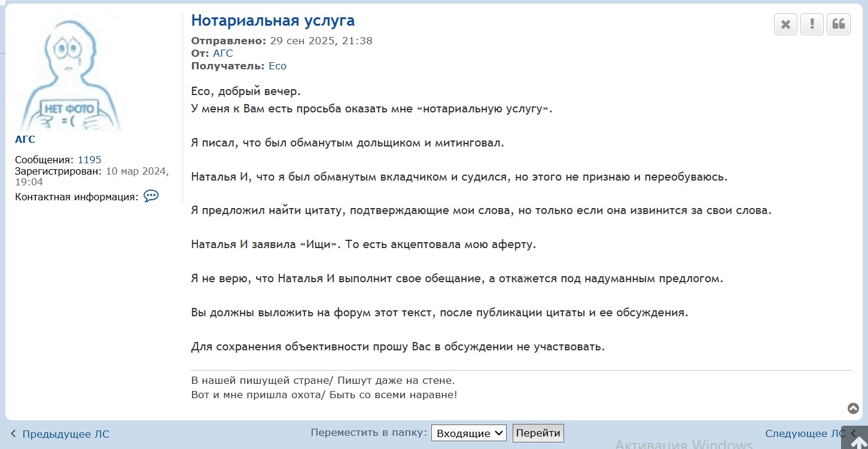Click line 'Наталья И, что я был обманутым вкладчиком'
This screenshot has width=868, height=449.
(x=459, y=177)
